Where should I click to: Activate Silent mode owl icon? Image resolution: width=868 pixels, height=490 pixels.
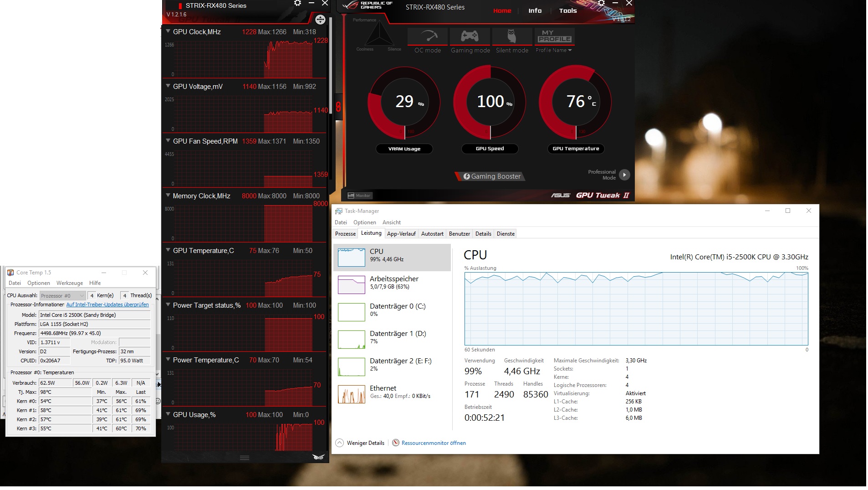point(512,36)
